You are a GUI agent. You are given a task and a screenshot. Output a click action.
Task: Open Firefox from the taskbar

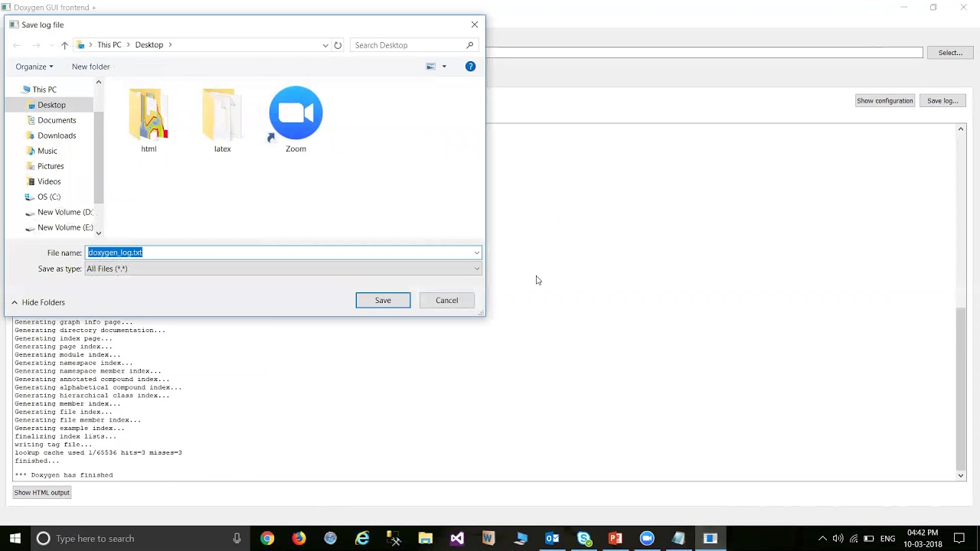299,539
